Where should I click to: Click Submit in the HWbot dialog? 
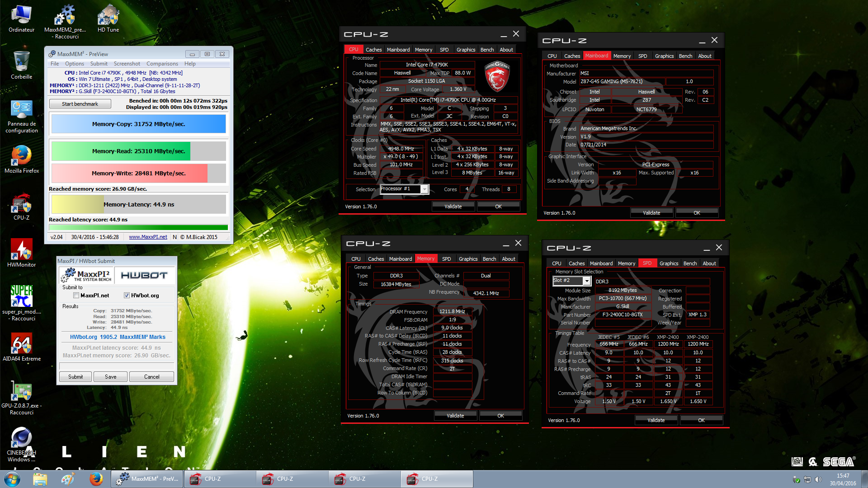coord(75,377)
